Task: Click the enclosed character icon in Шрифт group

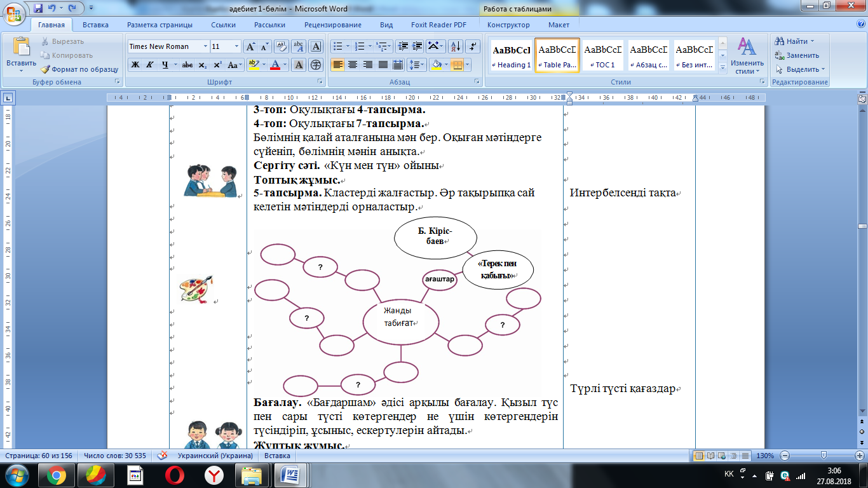Action: tap(316, 65)
